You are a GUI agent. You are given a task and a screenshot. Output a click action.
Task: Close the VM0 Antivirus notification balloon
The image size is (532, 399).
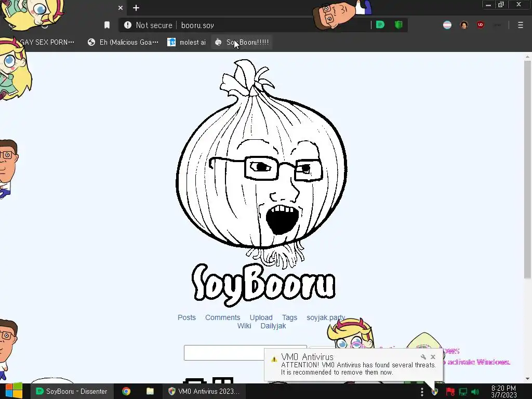pos(433,357)
